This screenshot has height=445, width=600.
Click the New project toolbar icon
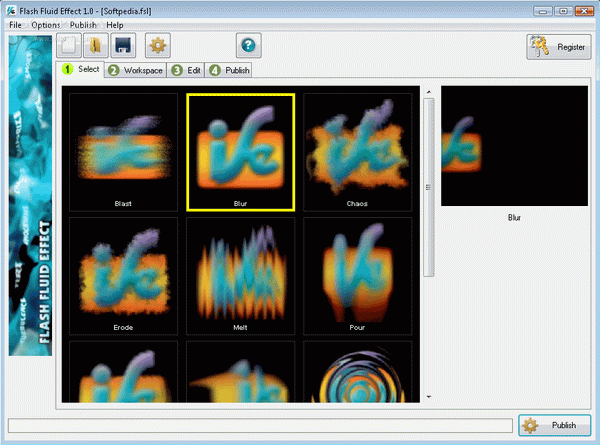click(69, 46)
